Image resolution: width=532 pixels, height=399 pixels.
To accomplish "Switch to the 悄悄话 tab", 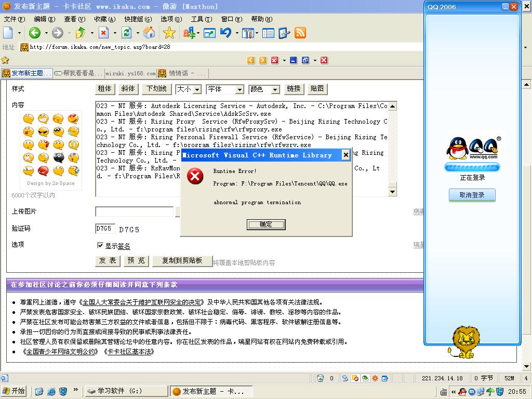I will pyautogui.click(x=182, y=73).
